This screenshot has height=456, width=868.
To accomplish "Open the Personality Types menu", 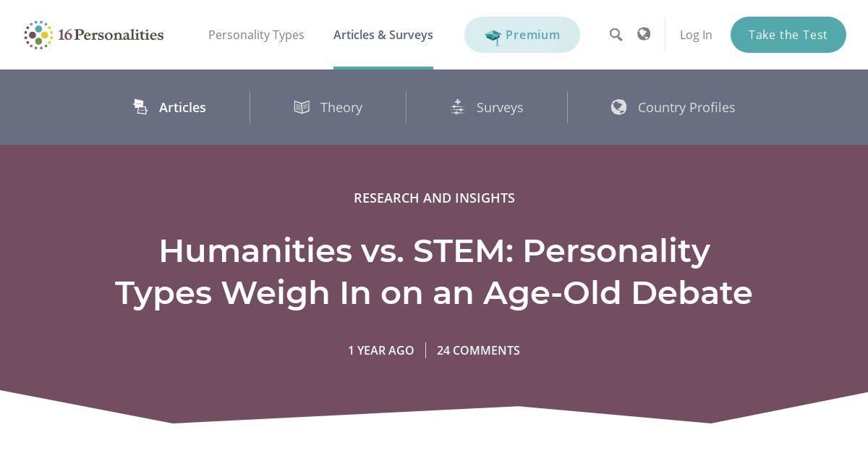I will click(x=256, y=35).
